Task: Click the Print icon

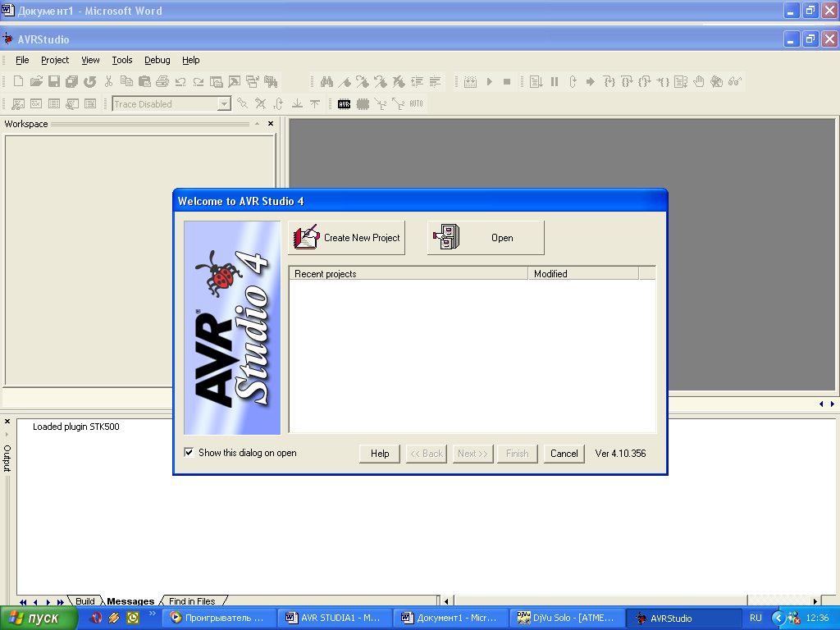Action: tap(162, 81)
